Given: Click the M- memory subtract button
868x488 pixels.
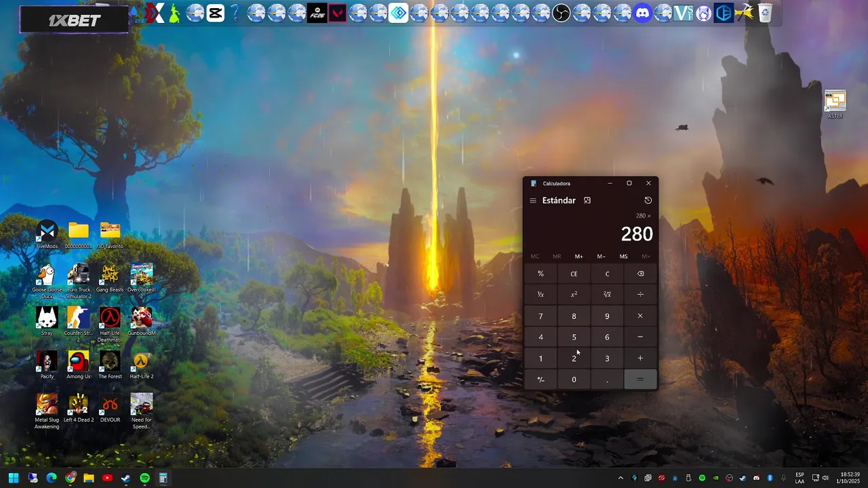Looking at the screenshot, I should (601, 256).
